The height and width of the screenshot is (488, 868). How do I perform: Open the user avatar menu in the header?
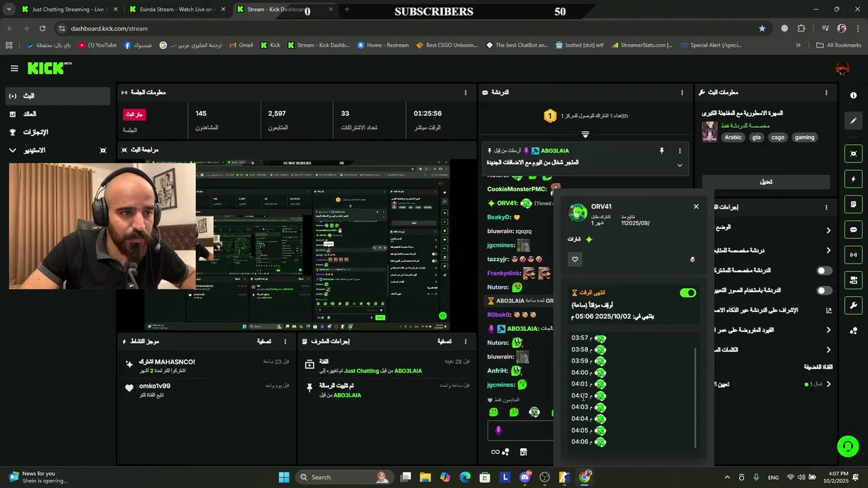842,68
